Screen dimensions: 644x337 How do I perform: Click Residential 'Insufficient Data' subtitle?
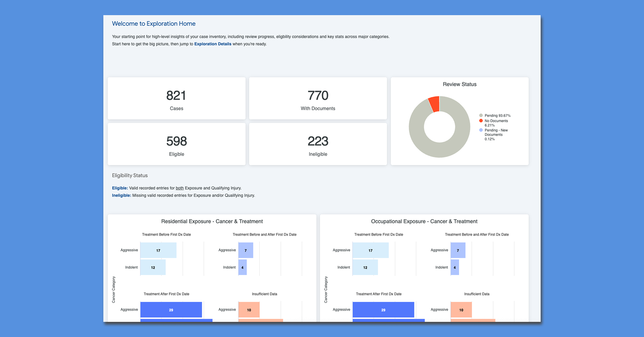265,294
